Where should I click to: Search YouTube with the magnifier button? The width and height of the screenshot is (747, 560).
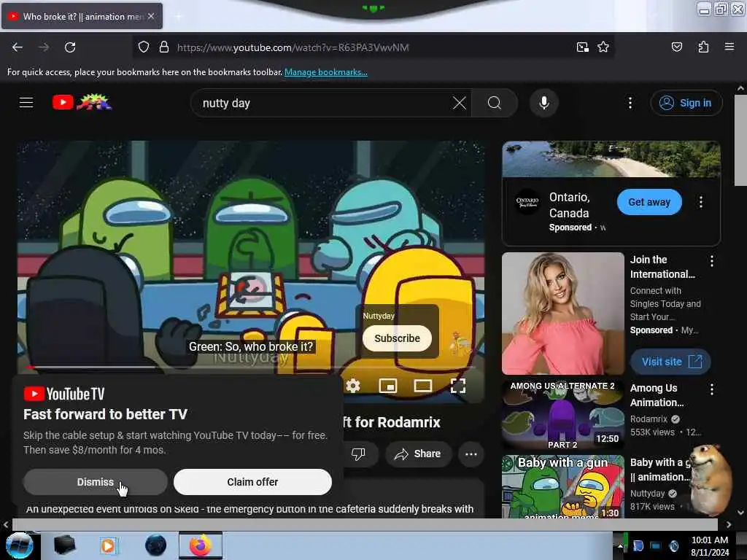(x=495, y=103)
